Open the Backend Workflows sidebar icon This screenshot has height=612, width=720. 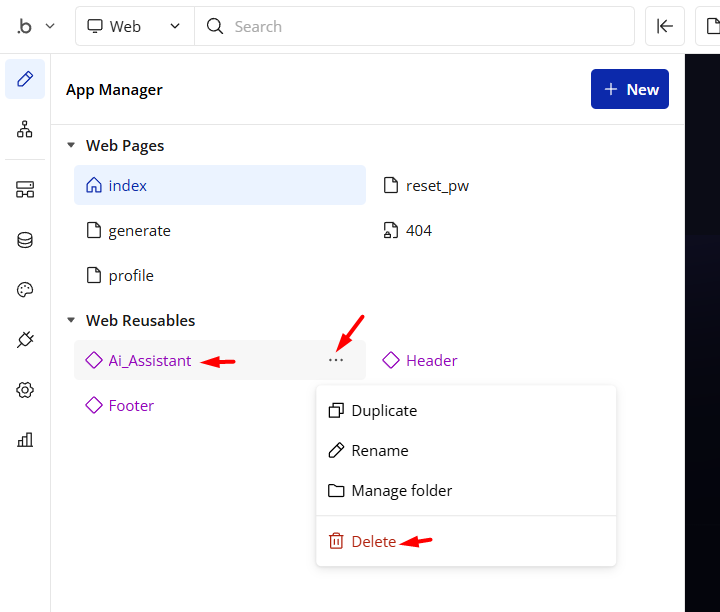pyautogui.click(x=25, y=189)
